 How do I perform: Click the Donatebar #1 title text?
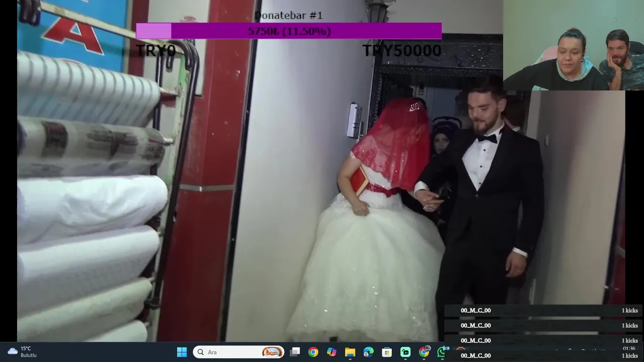point(288,16)
